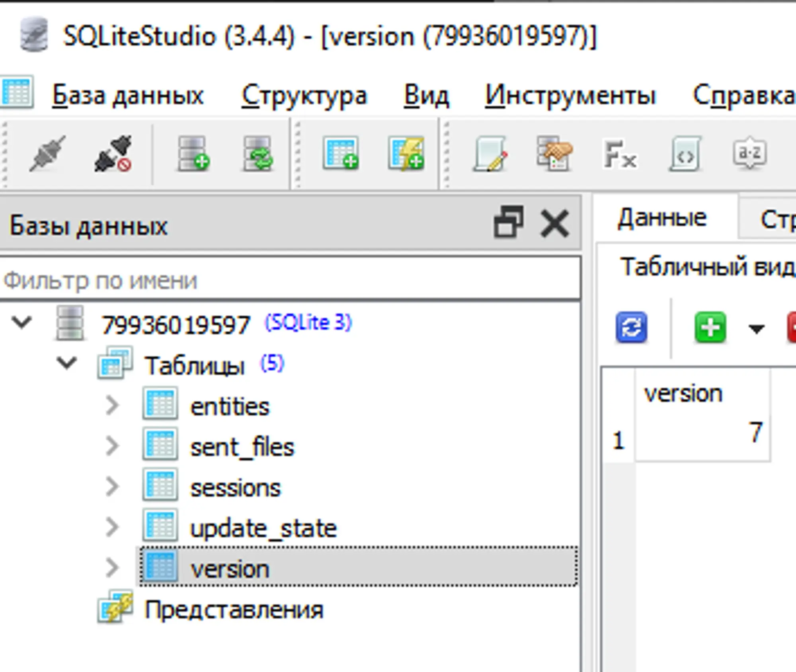Click the Представления views icon
This screenshot has height=672, width=796.
tap(115, 607)
